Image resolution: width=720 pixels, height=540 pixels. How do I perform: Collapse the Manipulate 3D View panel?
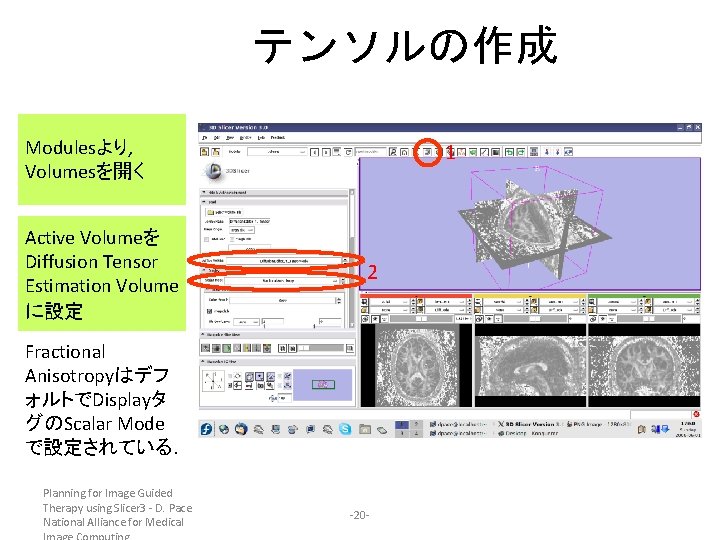pyautogui.click(x=277, y=362)
